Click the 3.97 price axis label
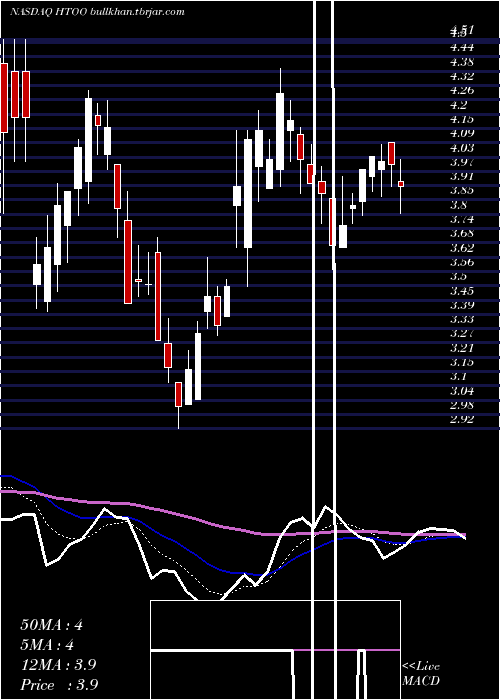 click(x=462, y=162)
